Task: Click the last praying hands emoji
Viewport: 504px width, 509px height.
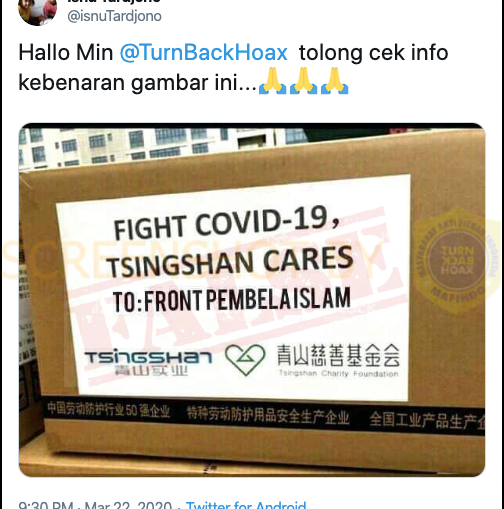Action: (335, 81)
